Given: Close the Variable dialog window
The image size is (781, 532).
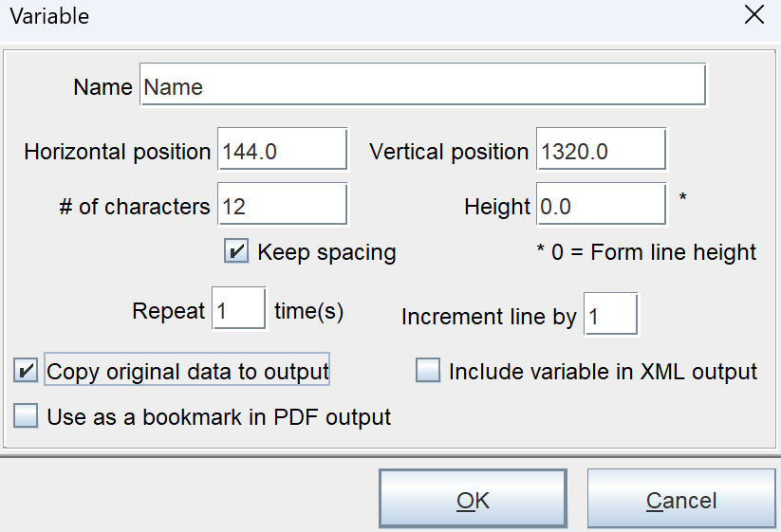Looking at the screenshot, I should (753, 15).
